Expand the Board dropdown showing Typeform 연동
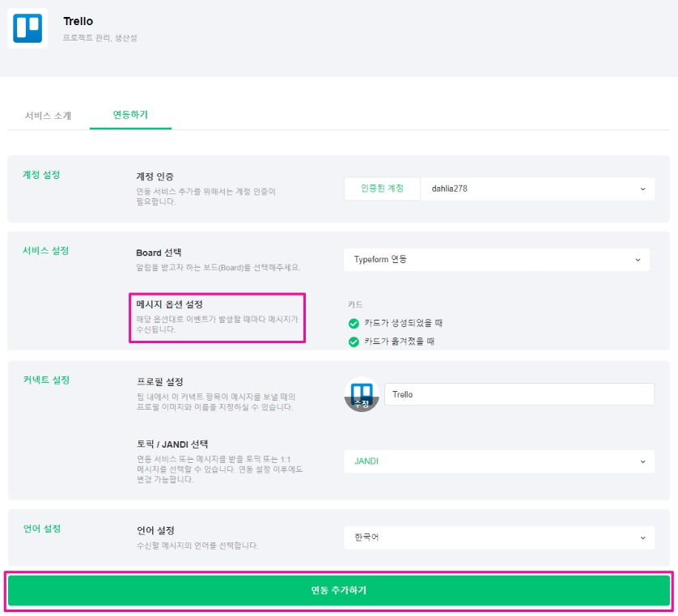The image size is (678, 616). pos(497,259)
